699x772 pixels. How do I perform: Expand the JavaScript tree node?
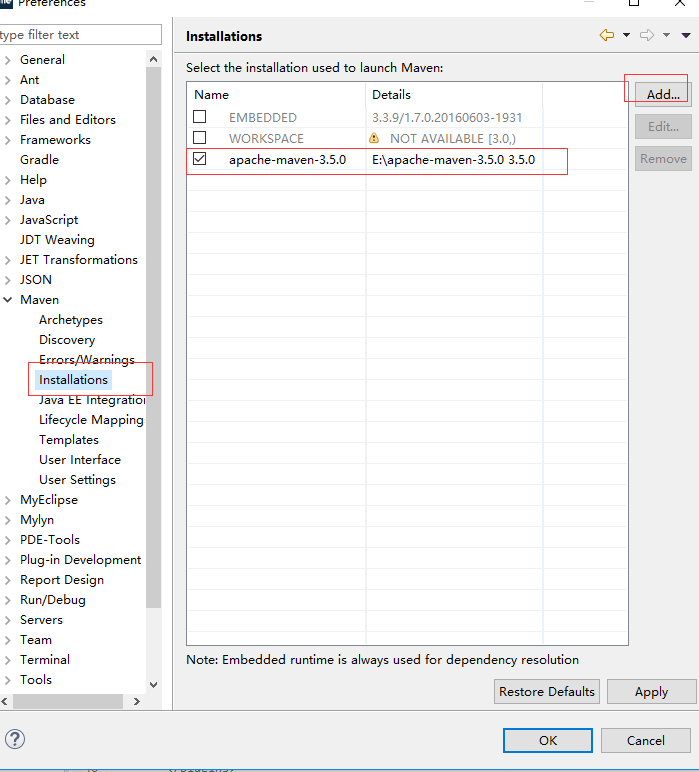[7, 220]
